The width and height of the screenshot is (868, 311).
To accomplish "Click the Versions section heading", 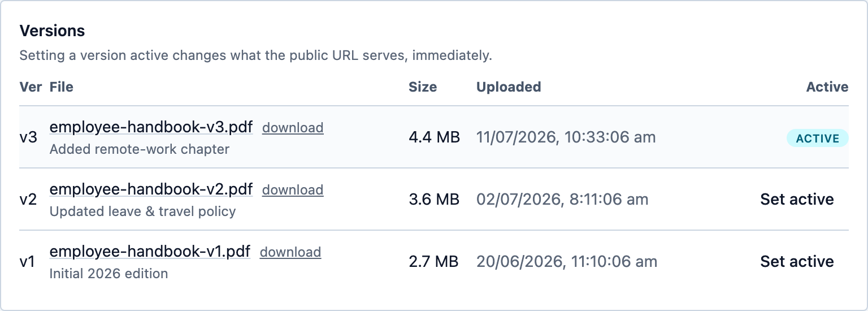I will click(x=52, y=31).
